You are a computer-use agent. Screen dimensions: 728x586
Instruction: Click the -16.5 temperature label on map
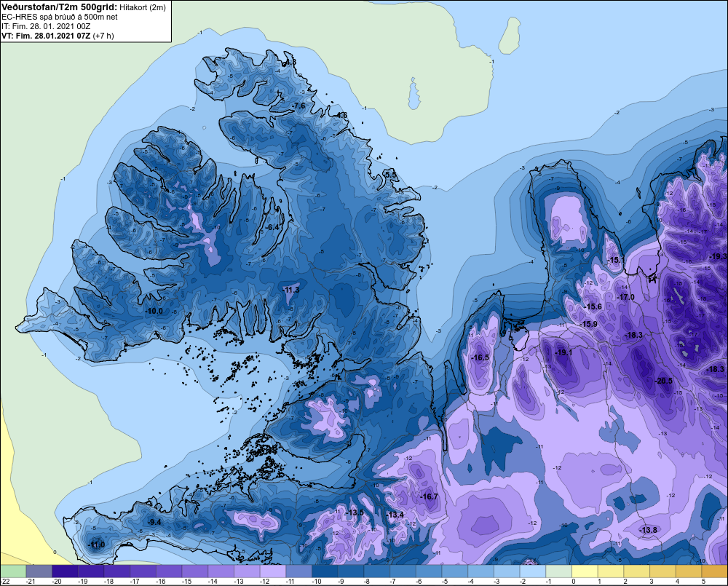coord(480,357)
